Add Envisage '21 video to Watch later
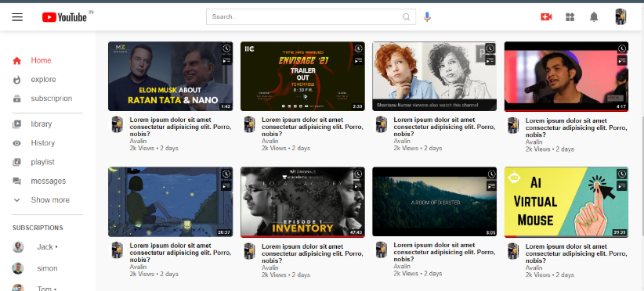The height and width of the screenshot is (291, 644). click(359, 48)
